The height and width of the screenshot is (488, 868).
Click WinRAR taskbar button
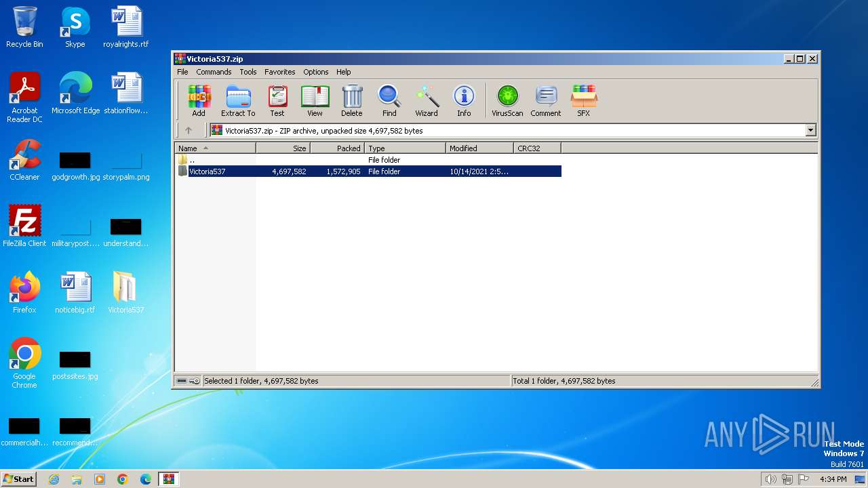(x=168, y=479)
